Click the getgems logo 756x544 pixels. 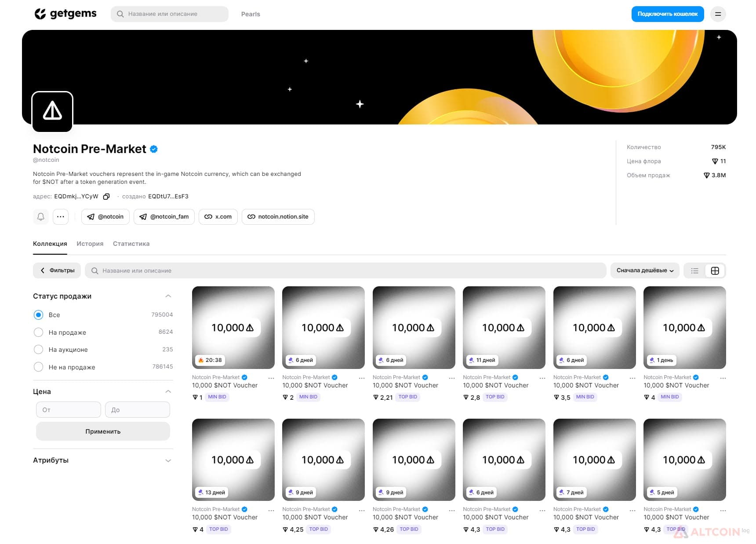(65, 14)
